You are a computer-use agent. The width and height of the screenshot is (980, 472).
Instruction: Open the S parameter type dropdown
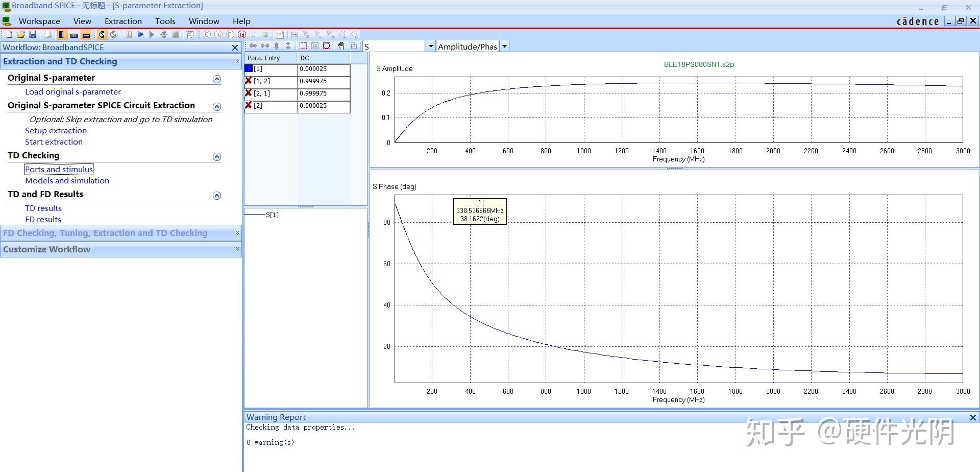(x=431, y=46)
